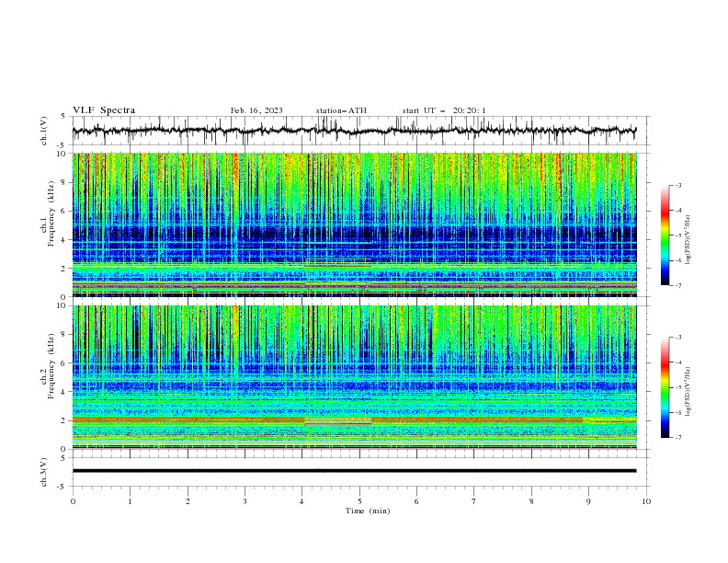Click the ch.1 spectrogram color bar
This screenshot has height=563, width=728.
pyautogui.click(x=665, y=235)
